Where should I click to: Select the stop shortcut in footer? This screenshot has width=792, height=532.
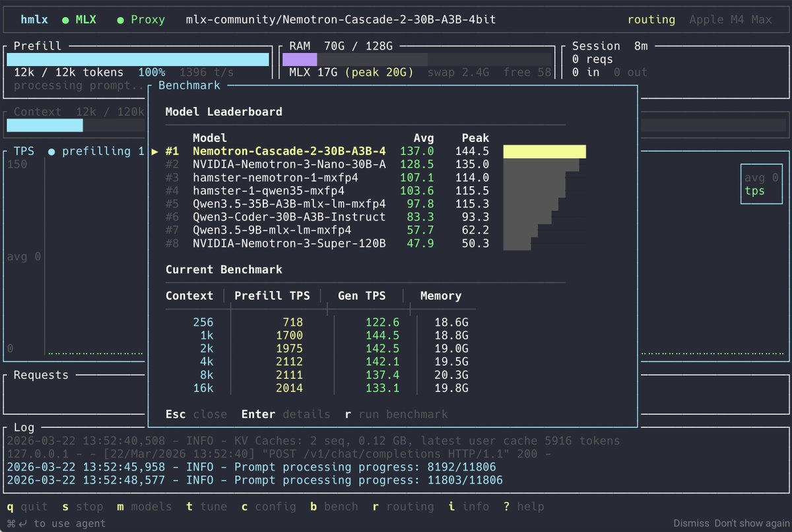pos(83,507)
